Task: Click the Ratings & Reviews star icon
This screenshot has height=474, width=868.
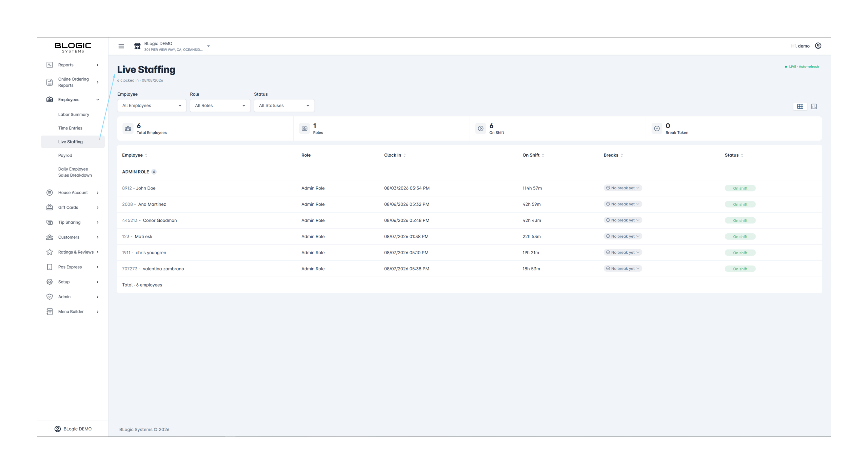Action: pos(50,252)
